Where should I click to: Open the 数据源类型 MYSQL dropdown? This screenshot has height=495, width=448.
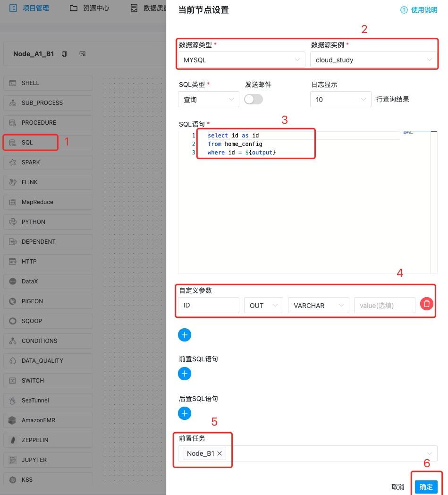point(242,60)
